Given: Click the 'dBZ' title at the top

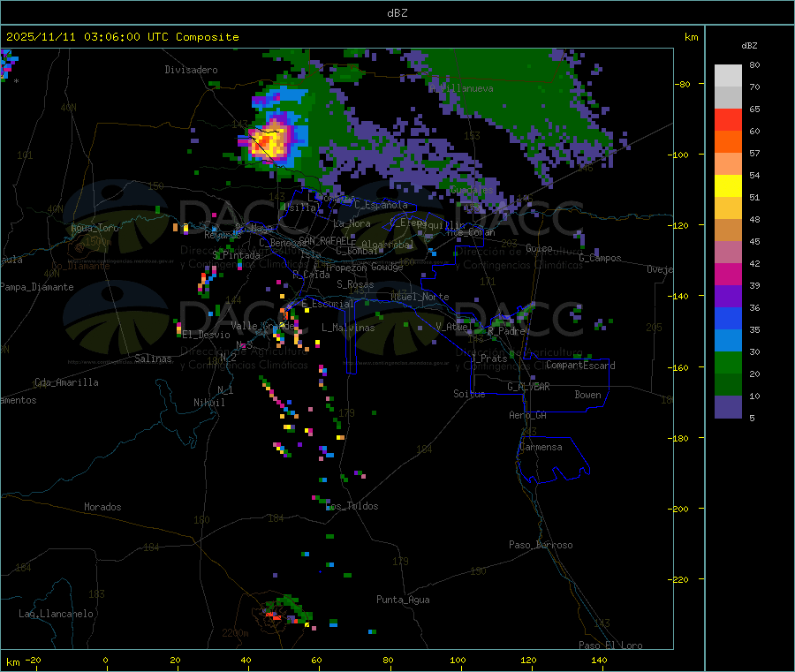Looking at the screenshot, I should pyautogui.click(x=397, y=12).
